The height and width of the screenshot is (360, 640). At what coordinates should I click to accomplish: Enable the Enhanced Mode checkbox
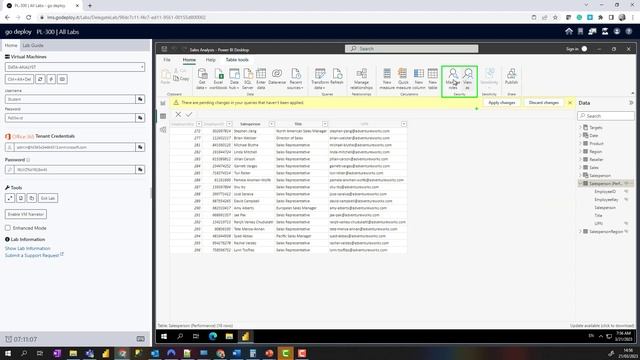pos(8,228)
